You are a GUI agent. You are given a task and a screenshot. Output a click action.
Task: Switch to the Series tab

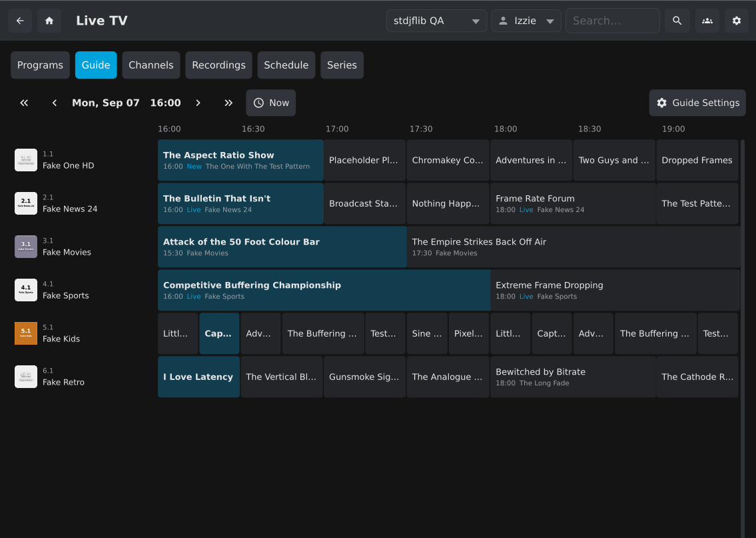(342, 65)
